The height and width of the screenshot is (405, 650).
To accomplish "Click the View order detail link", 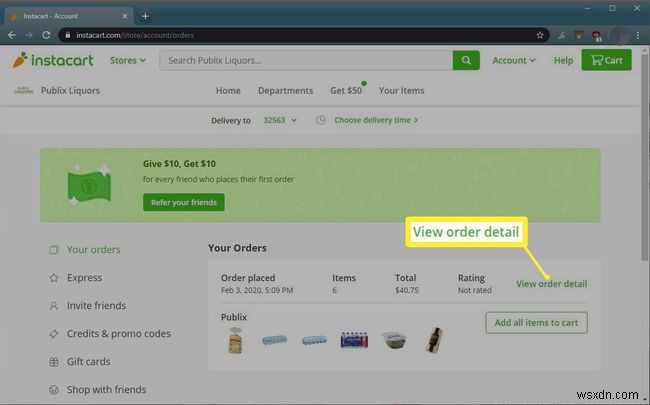I will tap(551, 284).
